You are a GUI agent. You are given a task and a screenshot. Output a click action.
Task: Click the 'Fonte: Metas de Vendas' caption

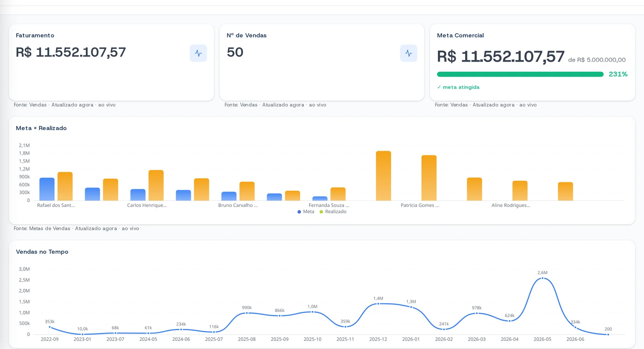(x=42, y=228)
